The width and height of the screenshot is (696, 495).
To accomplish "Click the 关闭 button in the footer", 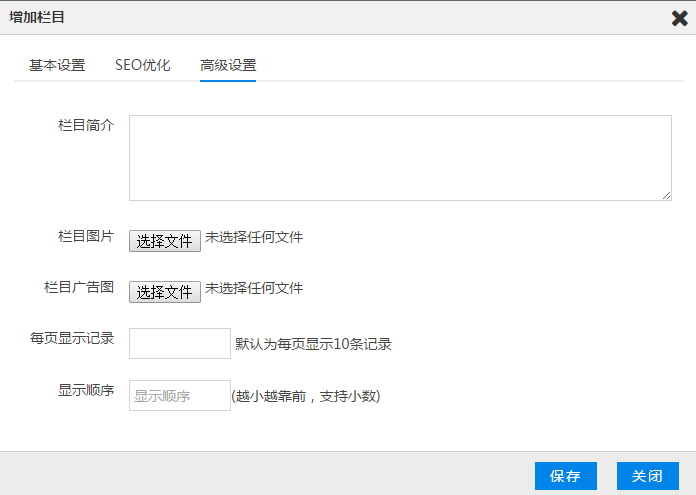I will 647,476.
